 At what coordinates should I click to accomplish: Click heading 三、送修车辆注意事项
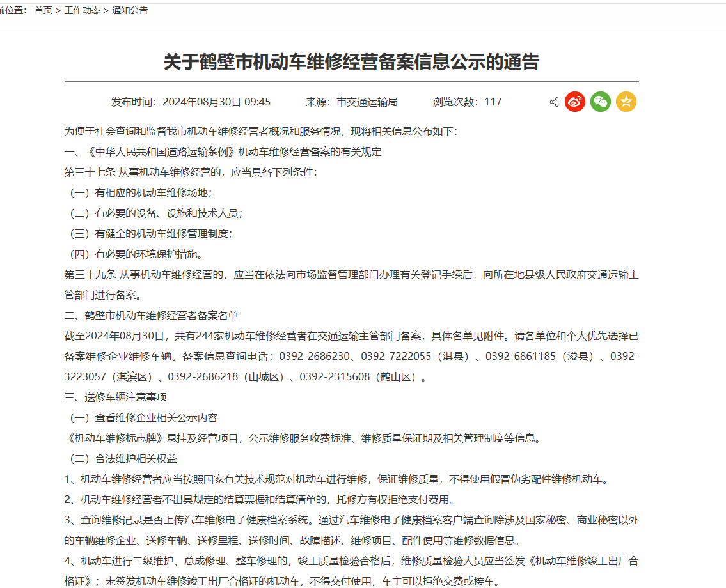click(x=116, y=398)
